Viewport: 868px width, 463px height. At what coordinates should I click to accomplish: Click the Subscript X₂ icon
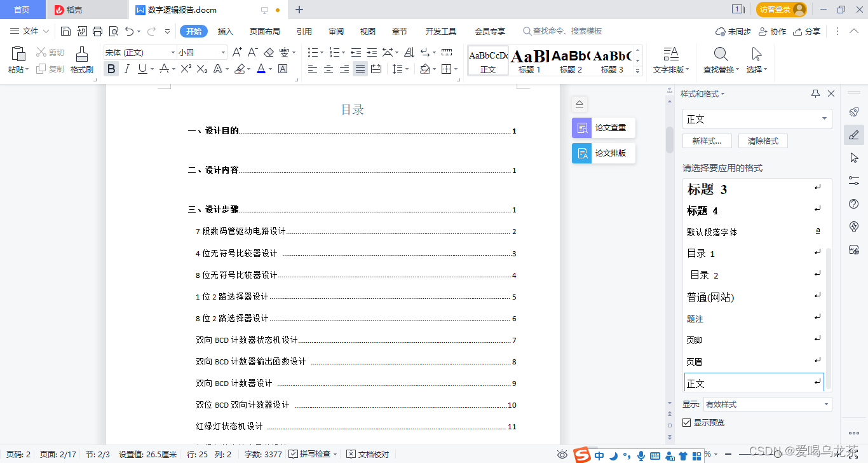pyautogui.click(x=202, y=69)
